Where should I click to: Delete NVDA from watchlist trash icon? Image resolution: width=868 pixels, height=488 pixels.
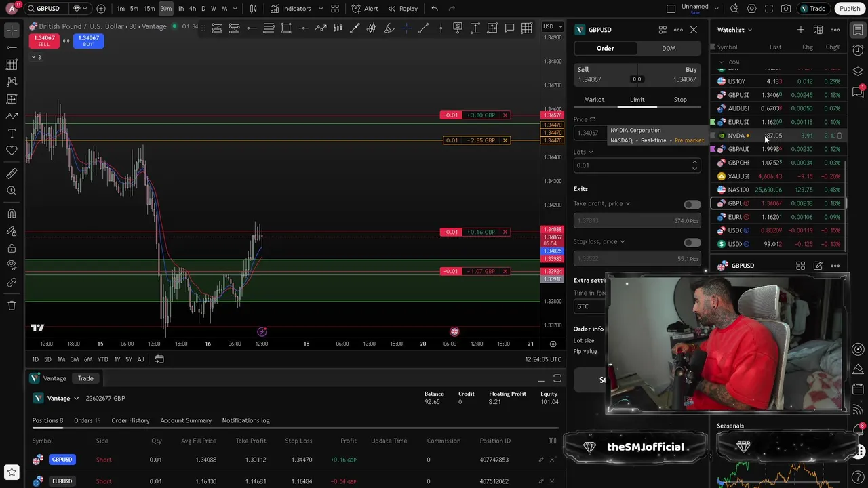coord(840,136)
